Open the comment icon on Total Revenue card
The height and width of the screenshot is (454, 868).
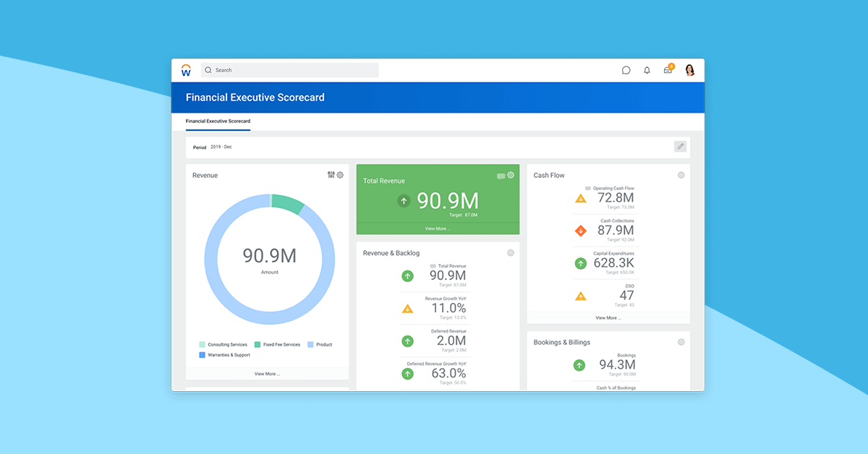click(502, 175)
